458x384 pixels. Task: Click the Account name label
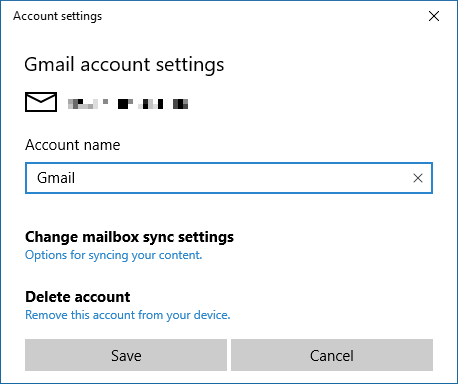[x=73, y=145]
